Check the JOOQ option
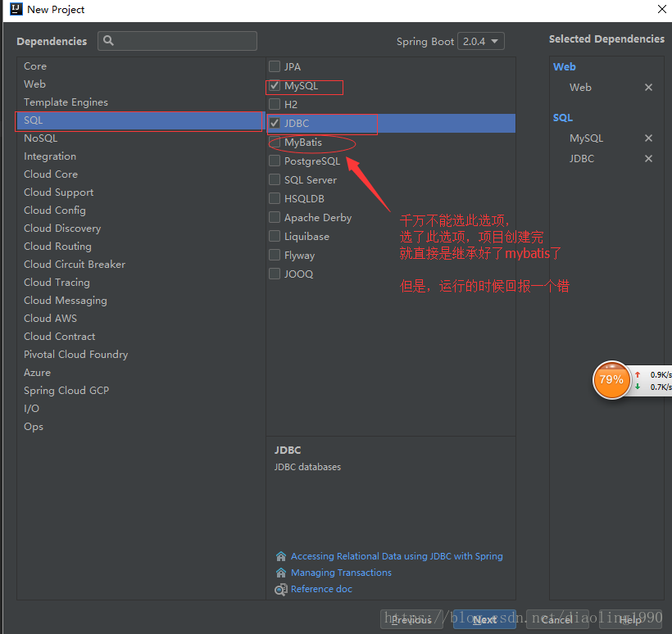This screenshot has width=672, height=634. pyautogui.click(x=275, y=274)
